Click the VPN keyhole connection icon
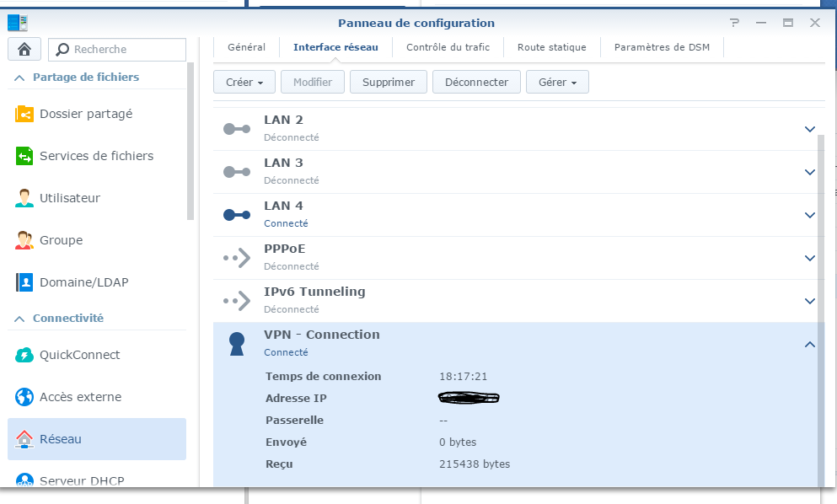This screenshot has height=504, width=837. 237,343
